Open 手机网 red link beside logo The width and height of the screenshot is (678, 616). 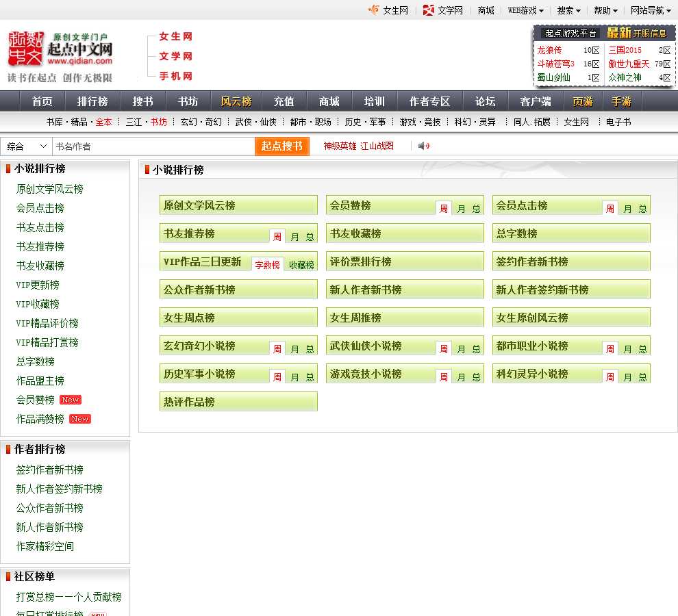[175, 76]
